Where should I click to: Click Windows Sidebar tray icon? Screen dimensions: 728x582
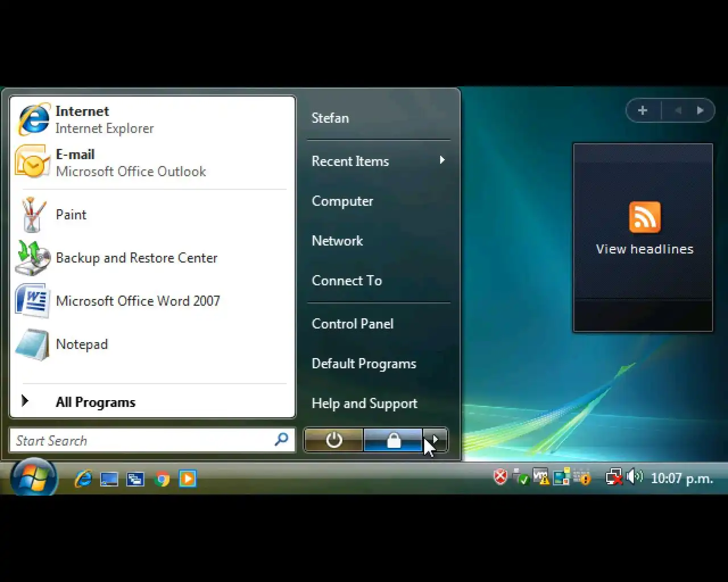click(x=562, y=477)
